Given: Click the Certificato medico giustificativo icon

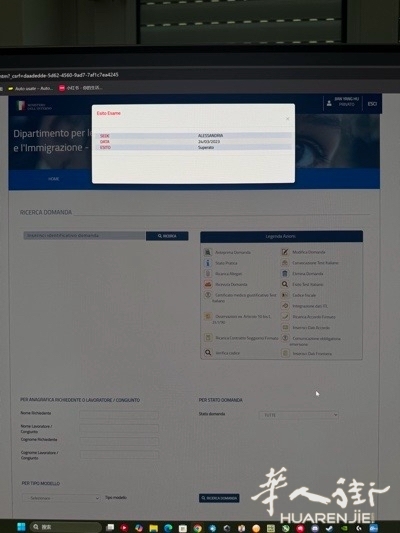Looking at the screenshot, I should tap(208, 295).
